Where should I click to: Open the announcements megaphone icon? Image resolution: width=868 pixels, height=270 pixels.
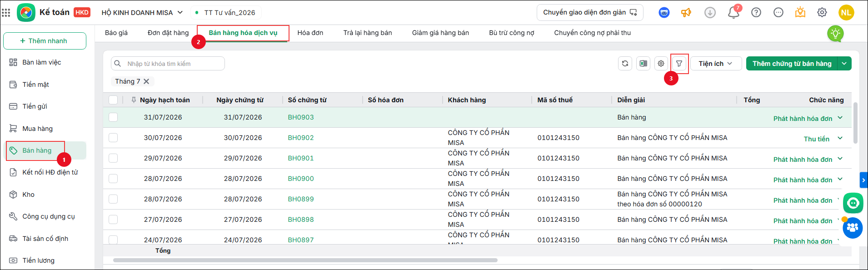[686, 13]
